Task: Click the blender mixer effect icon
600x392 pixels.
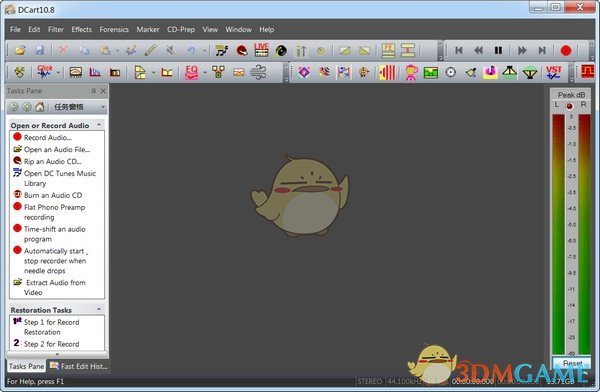Action: click(x=411, y=72)
